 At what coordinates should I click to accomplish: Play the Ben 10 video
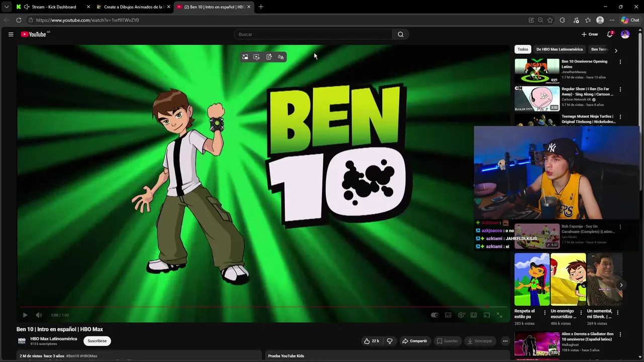tap(25, 315)
